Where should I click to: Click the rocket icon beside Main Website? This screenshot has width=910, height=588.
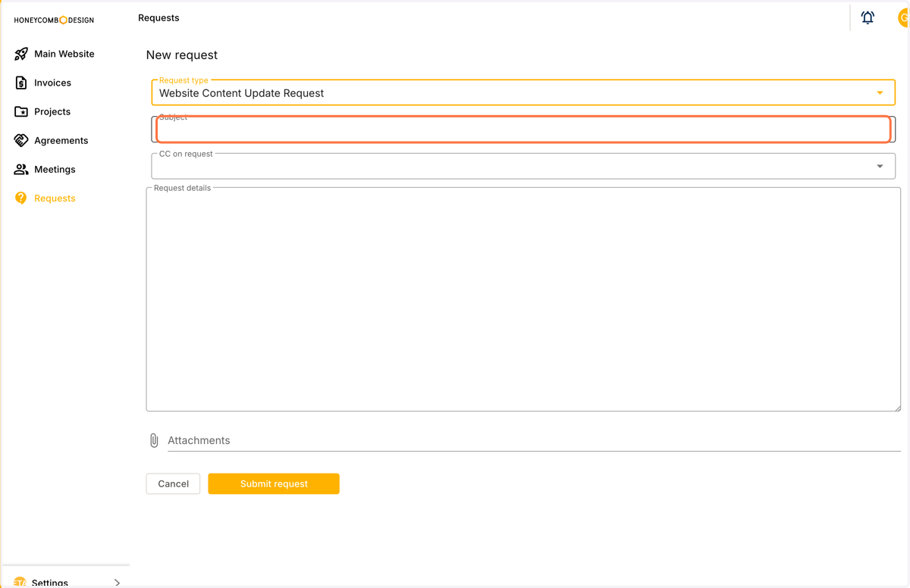coord(21,54)
